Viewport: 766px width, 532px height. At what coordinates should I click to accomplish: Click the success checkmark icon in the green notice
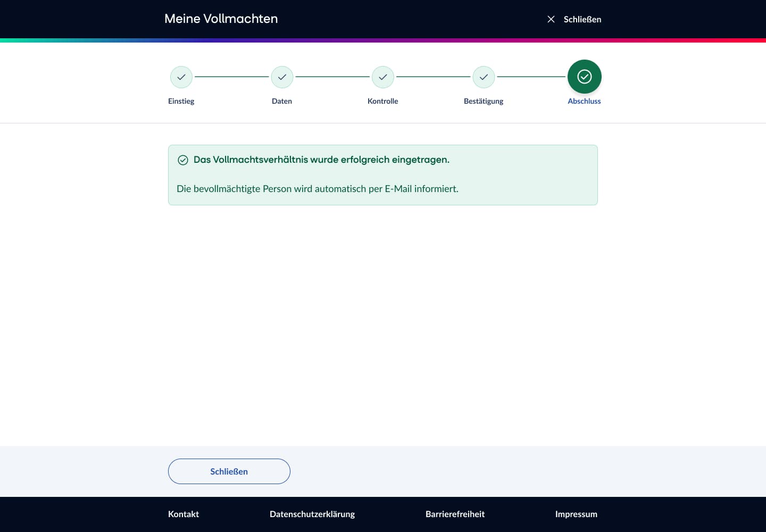[x=183, y=160]
